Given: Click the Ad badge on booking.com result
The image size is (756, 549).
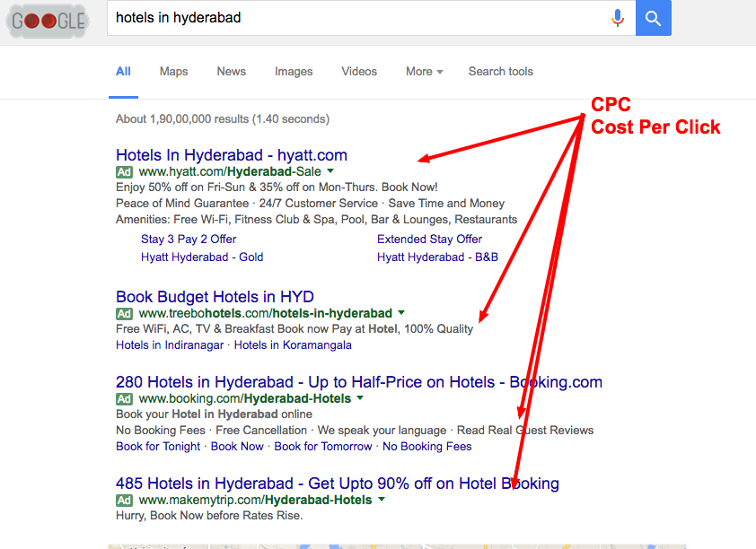Looking at the screenshot, I should (x=124, y=399).
